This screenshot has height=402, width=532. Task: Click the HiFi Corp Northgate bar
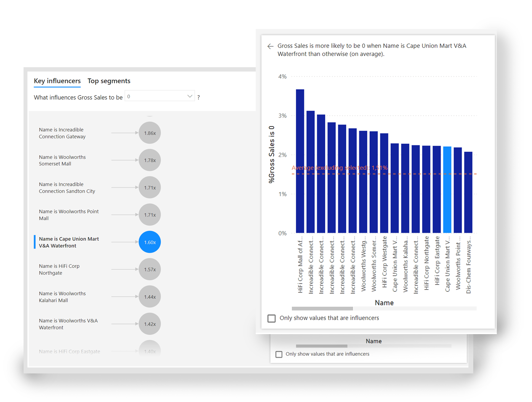pos(426,189)
